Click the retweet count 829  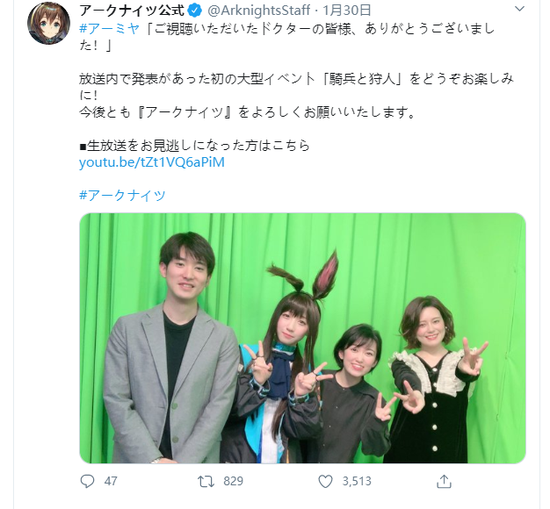(233, 481)
